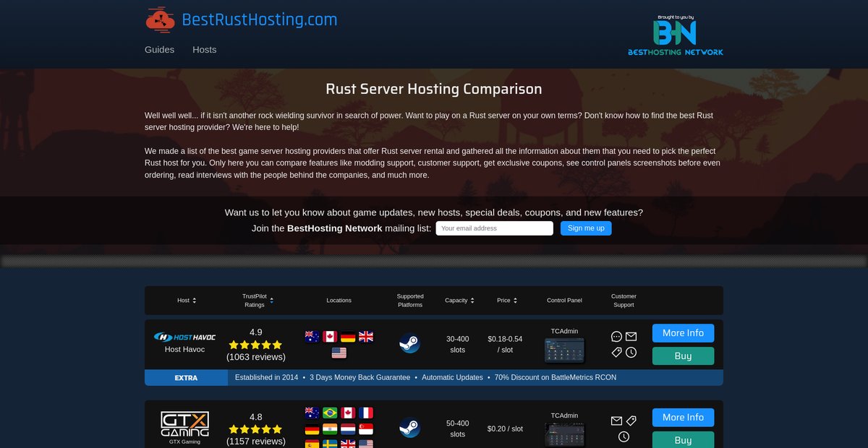Click the Customer Support column header
868x448 pixels.
click(624, 301)
